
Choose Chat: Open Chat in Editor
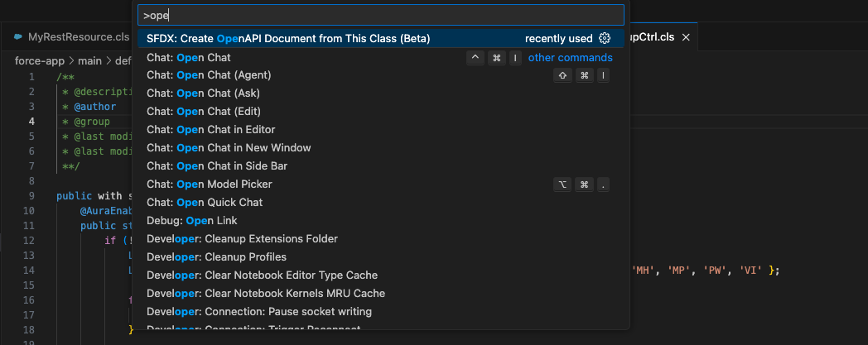tap(381, 130)
